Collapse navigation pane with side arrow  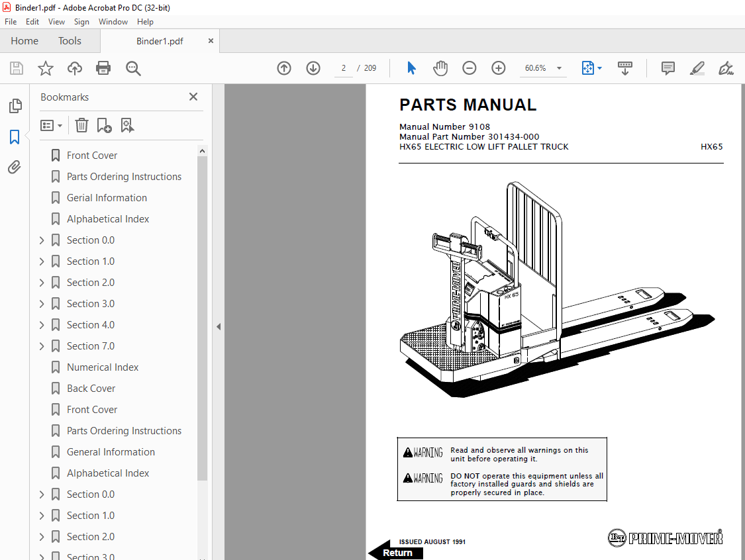pyautogui.click(x=219, y=327)
